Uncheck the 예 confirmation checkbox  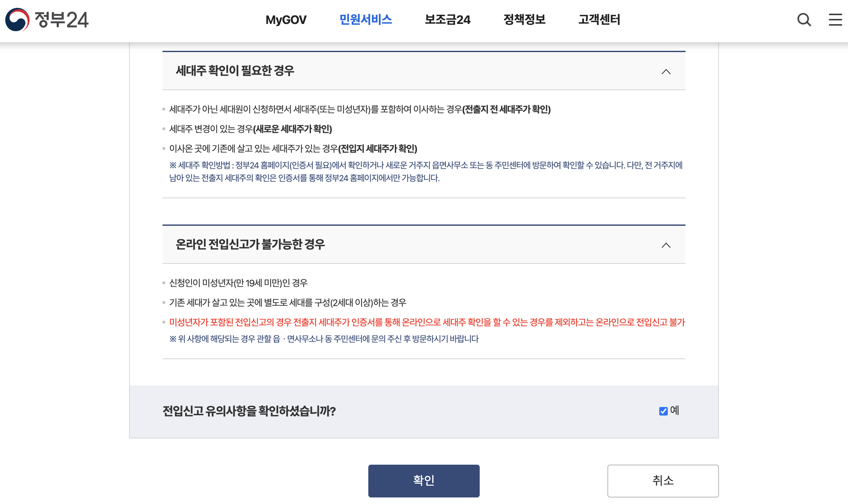coord(663,411)
